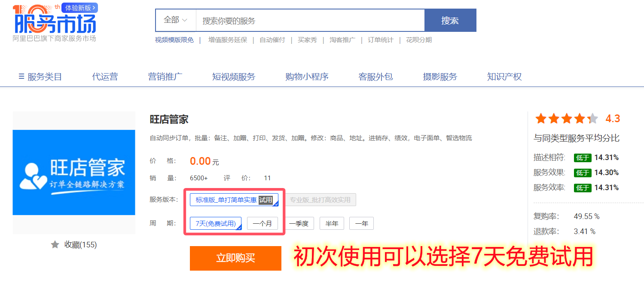Go to 摄影服务 category
This screenshot has height=293, width=644.
[x=440, y=77]
